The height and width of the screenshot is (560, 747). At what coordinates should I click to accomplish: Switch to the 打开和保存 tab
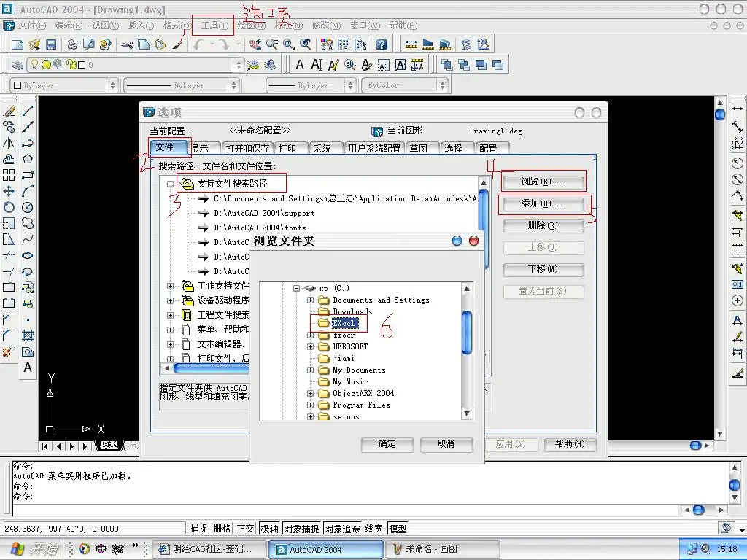247,148
